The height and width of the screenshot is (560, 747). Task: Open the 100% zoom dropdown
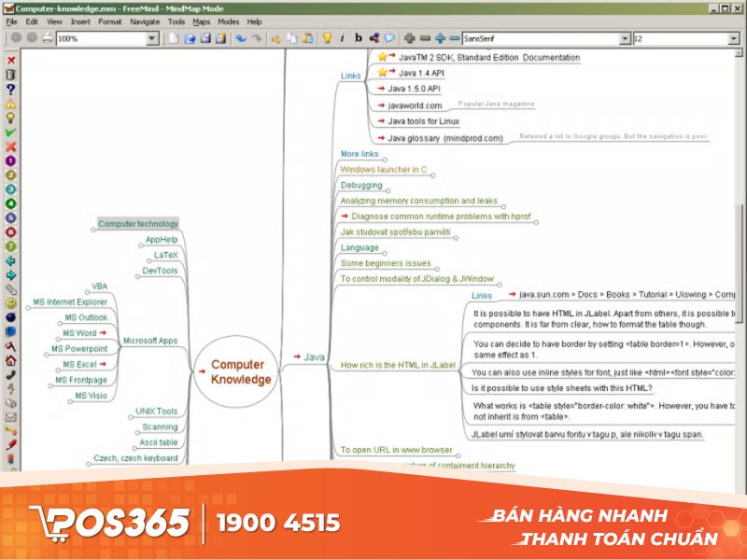(x=152, y=38)
